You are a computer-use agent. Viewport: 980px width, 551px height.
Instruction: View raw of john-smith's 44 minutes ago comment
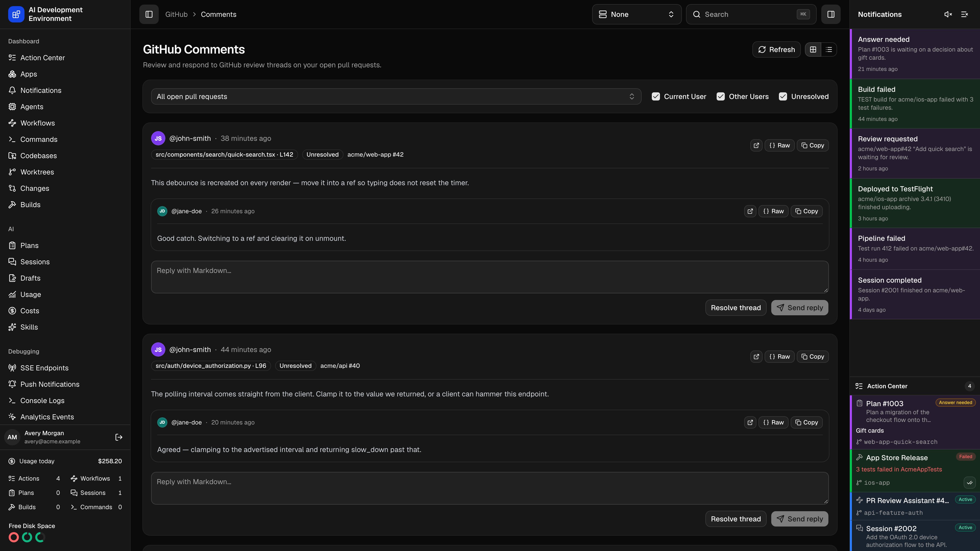(x=779, y=357)
